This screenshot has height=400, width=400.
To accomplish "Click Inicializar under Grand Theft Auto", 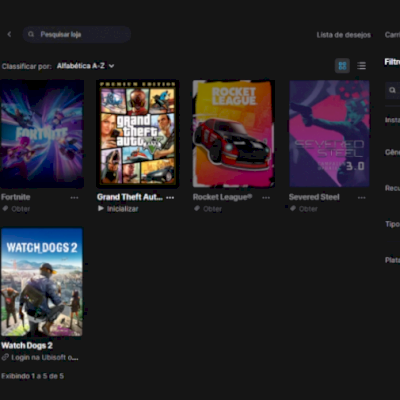I will coord(122,209).
